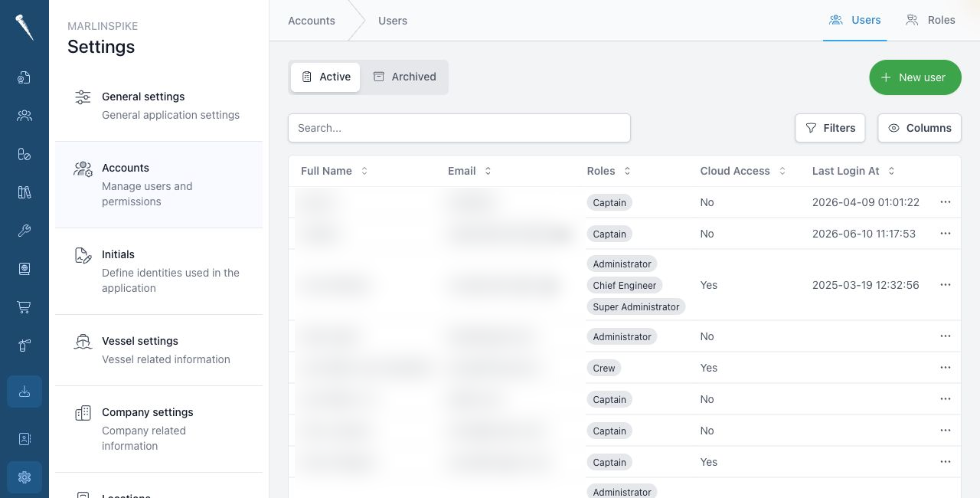The image size is (980, 498).
Task: Click the Super Administrator role badge
Action: click(x=636, y=306)
